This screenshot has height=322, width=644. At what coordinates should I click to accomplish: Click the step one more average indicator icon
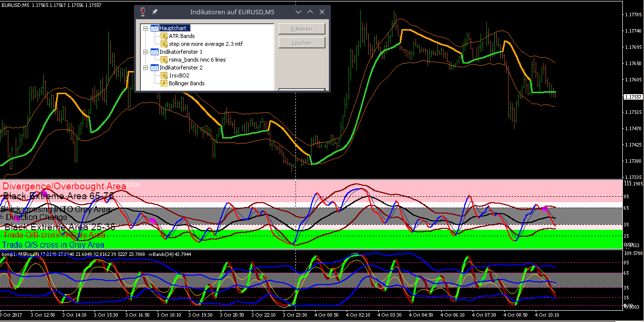(164, 44)
